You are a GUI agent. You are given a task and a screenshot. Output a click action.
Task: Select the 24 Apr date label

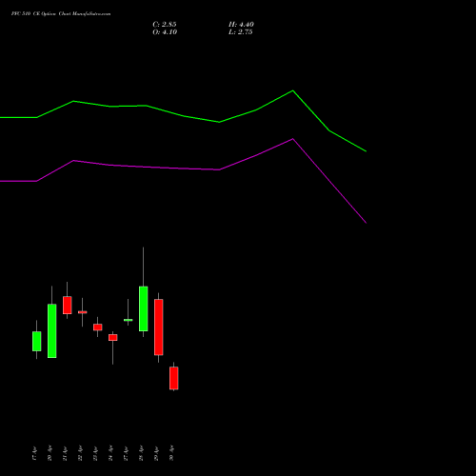[110, 453]
